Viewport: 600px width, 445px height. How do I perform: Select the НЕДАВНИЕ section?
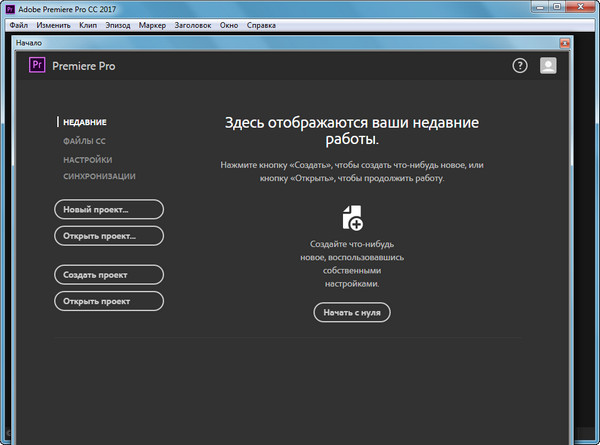(x=84, y=122)
